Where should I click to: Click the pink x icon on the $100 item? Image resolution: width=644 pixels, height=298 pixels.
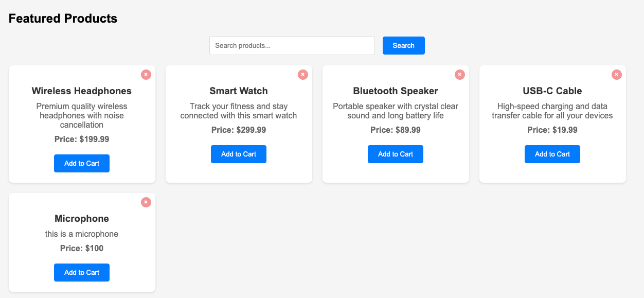pyautogui.click(x=146, y=202)
